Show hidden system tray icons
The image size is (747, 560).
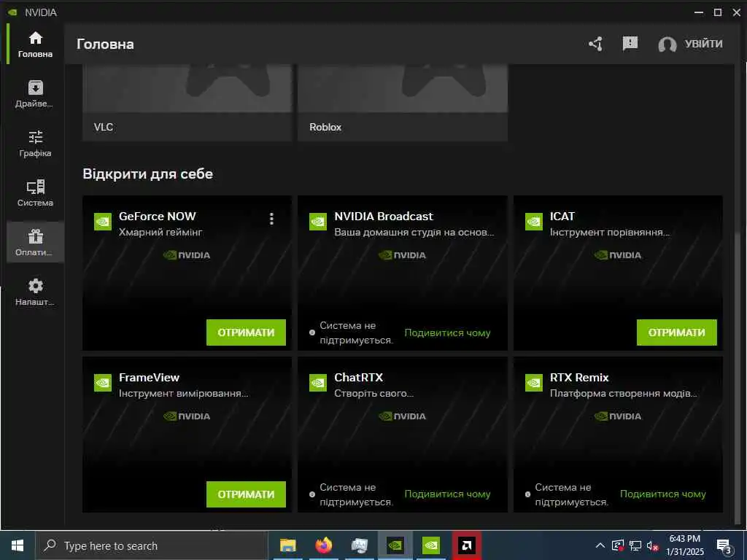[600, 545]
